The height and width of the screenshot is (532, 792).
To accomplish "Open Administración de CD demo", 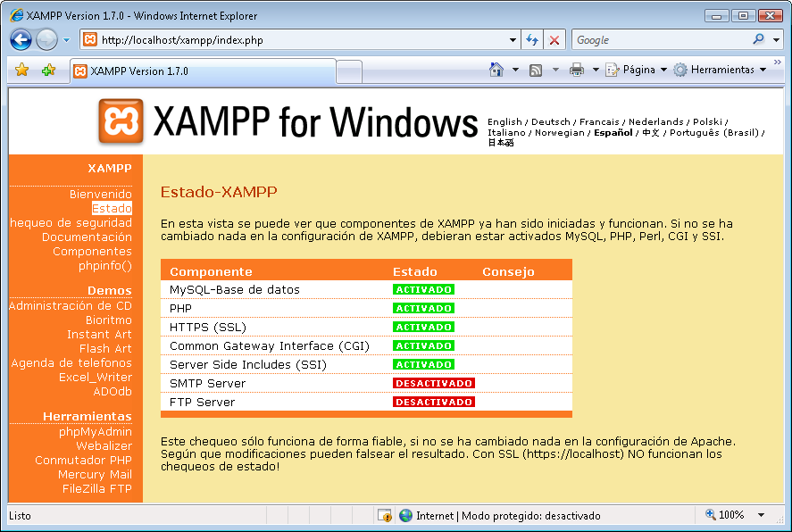I will pos(71,306).
